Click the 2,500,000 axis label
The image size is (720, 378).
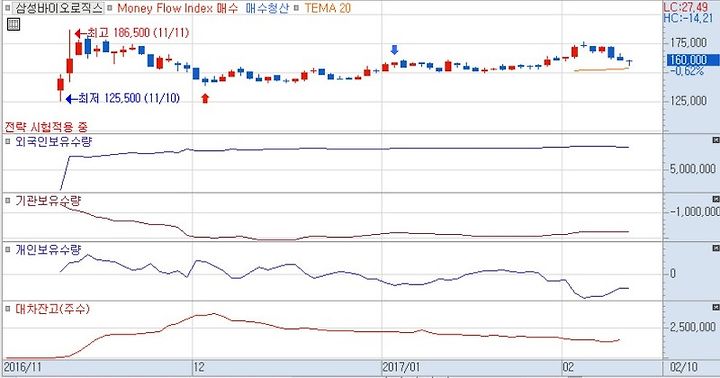pos(692,327)
